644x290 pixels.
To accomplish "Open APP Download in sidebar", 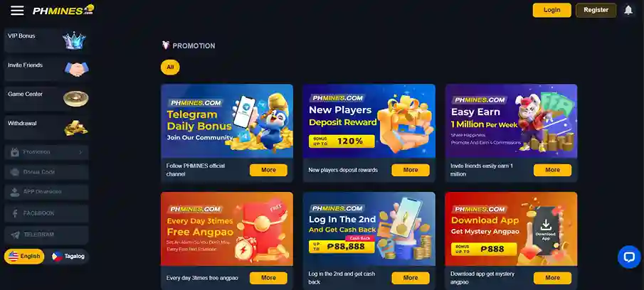I will (46, 192).
